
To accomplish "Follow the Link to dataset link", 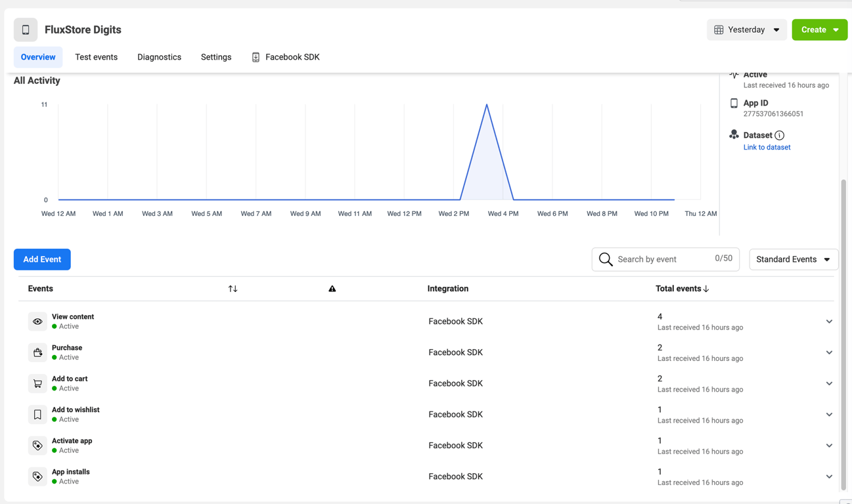I will pos(767,147).
